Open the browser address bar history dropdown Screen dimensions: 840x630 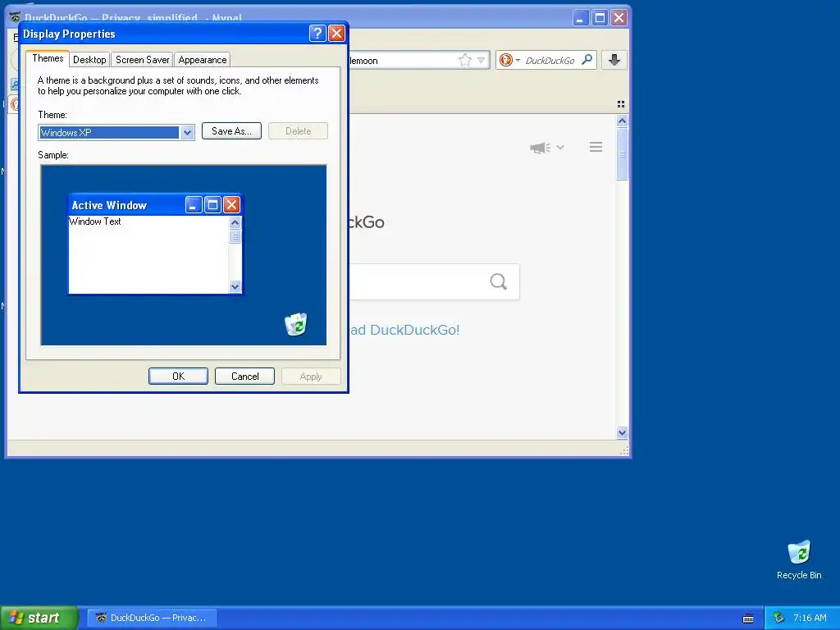click(481, 60)
